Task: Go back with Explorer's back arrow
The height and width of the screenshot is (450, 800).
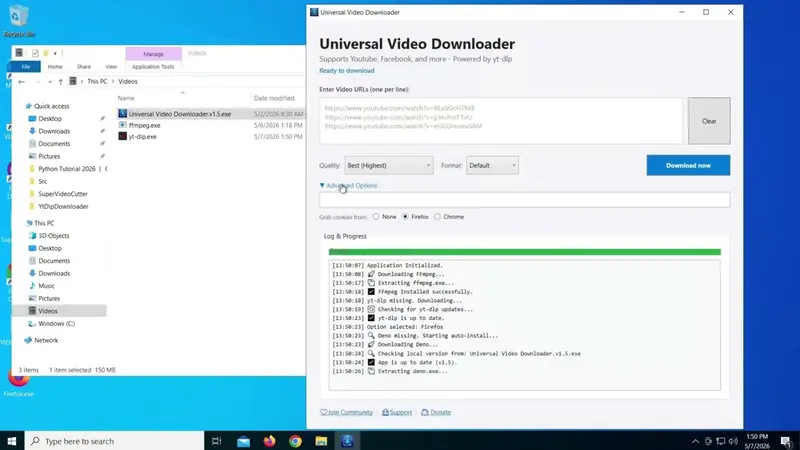Action: [x=21, y=82]
